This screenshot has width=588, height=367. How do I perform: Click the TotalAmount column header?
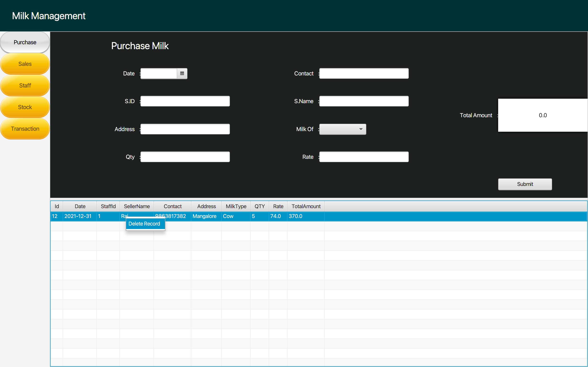pos(306,206)
